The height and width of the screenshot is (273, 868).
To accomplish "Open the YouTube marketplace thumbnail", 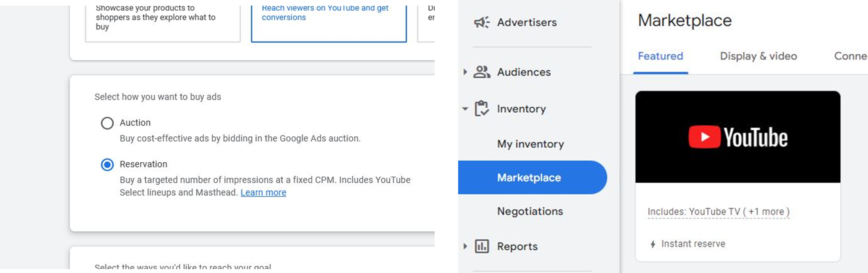I will coord(738,137).
